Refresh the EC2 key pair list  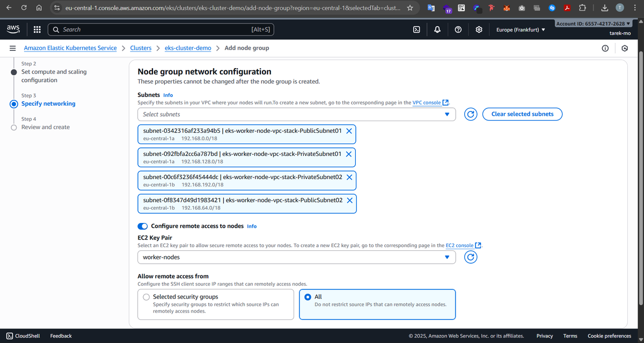470,257
